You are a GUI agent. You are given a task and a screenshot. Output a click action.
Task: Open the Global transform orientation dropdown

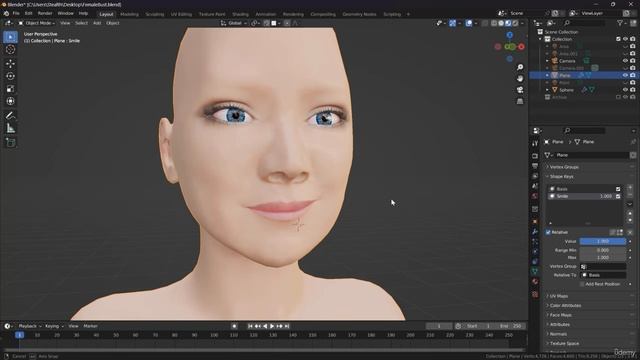coord(234,23)
